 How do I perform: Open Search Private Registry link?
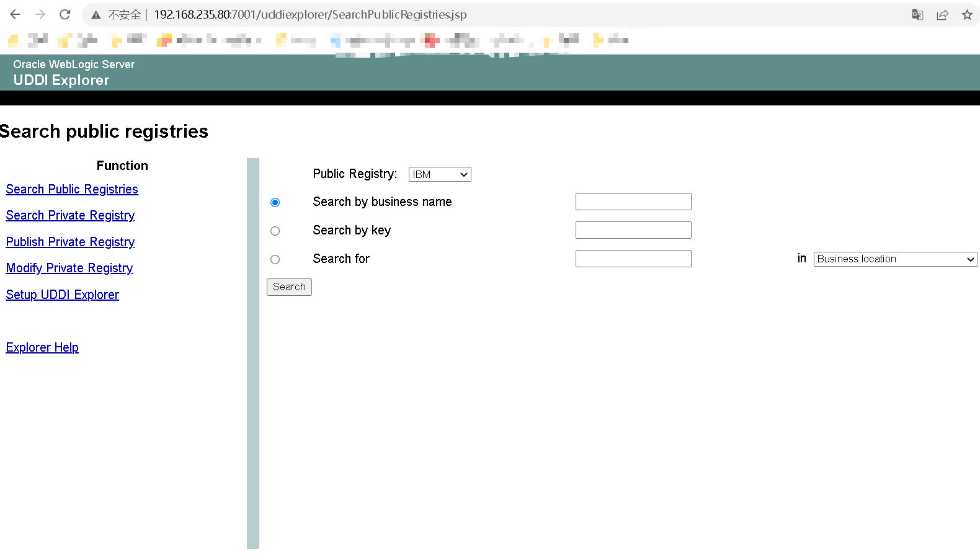(x=70, y=215)
